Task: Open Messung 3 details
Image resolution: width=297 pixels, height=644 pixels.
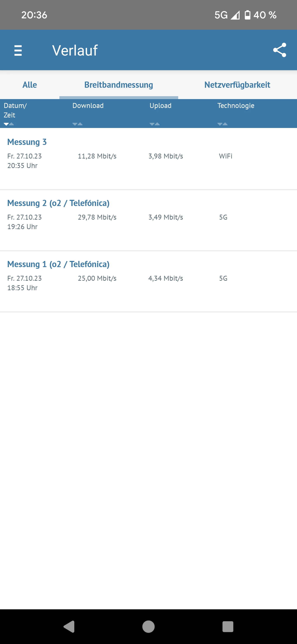Action: click(27, 142)
